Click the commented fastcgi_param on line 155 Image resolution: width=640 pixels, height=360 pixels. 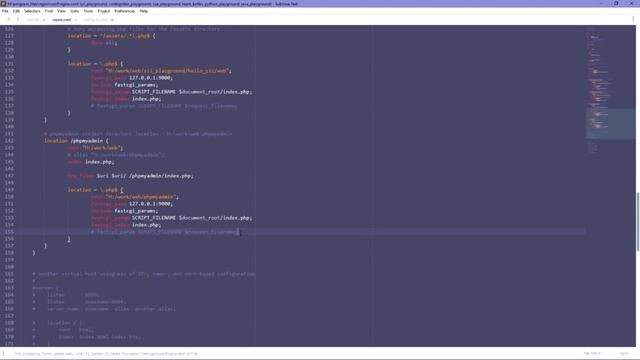click(164, 232)
